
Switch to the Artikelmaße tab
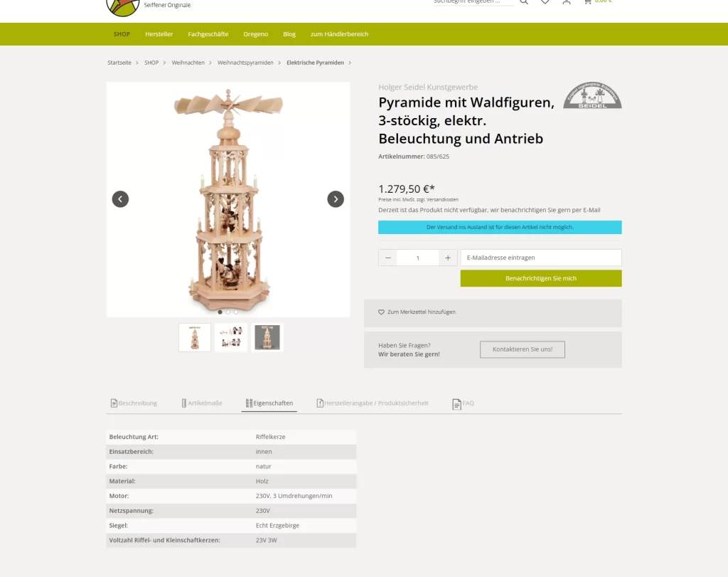pyautogui.click(x=202, y=403)
